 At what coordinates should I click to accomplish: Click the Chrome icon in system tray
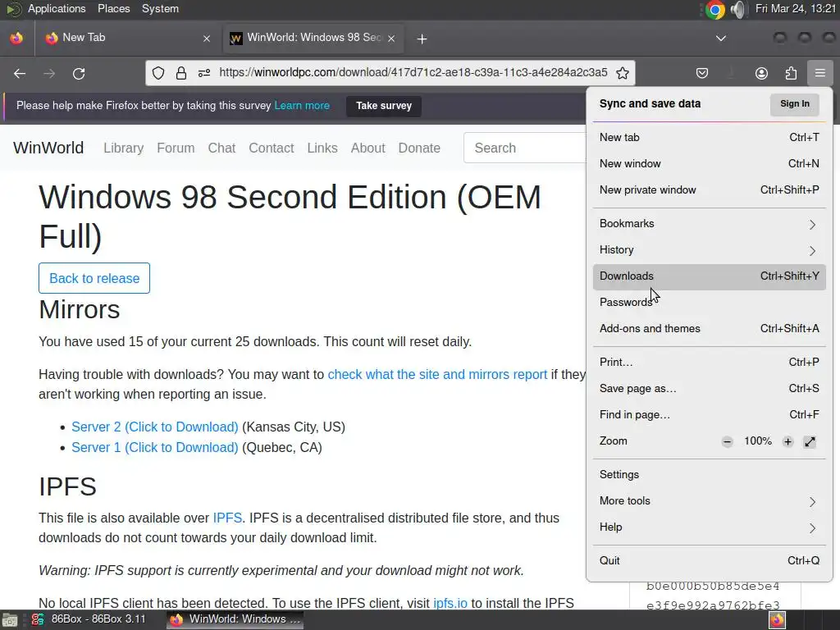click(x=715, y=9)
